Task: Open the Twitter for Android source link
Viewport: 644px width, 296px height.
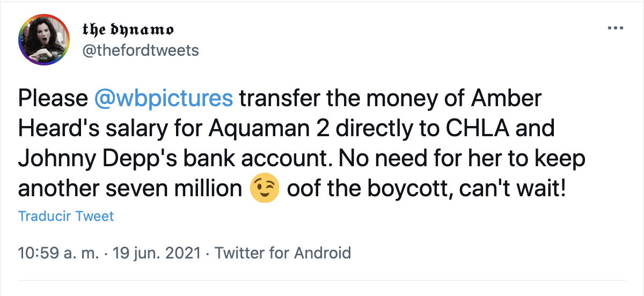Action: coord(283,253)
